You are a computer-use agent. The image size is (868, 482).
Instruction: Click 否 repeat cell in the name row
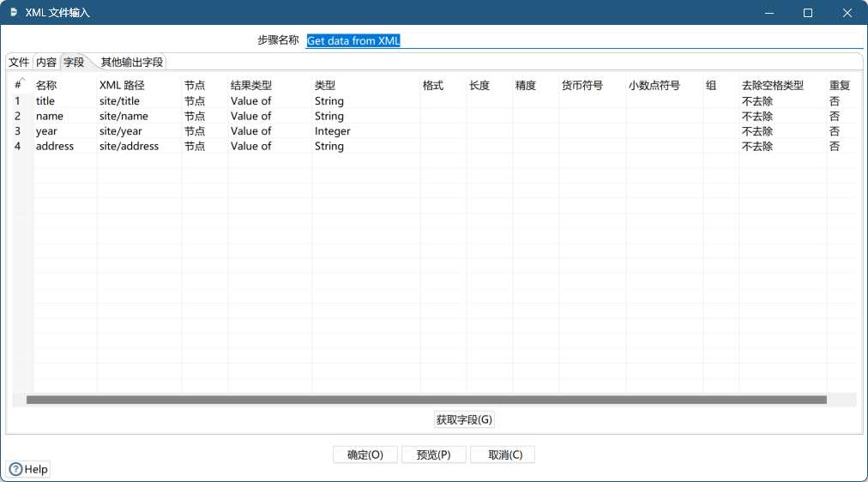tap(841, 116)
